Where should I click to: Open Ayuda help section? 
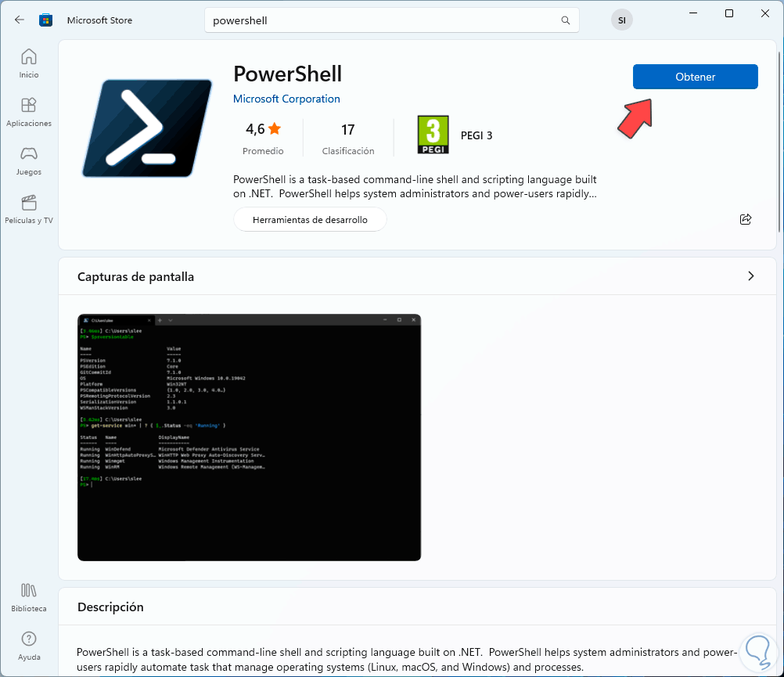point(29,646)
